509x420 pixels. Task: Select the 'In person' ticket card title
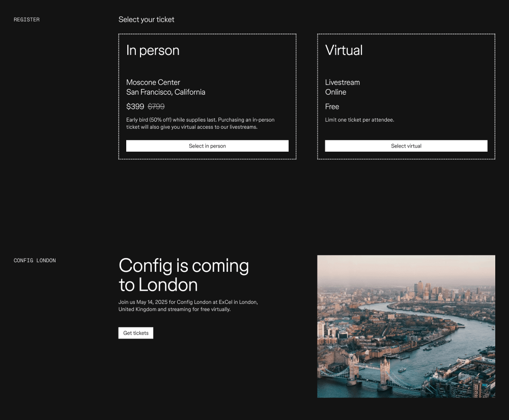(x=153, y=50)
